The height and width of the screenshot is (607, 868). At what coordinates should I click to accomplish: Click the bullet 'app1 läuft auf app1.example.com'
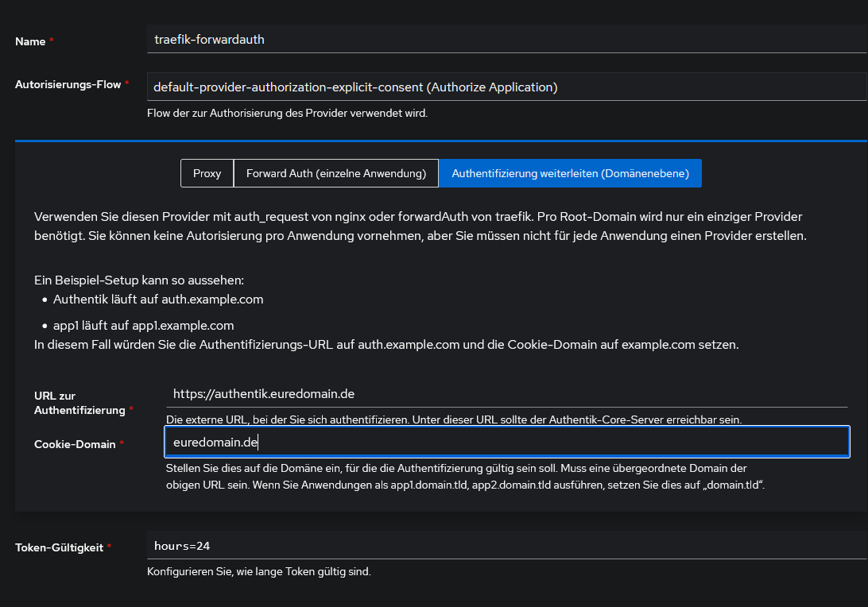point(143,326)
